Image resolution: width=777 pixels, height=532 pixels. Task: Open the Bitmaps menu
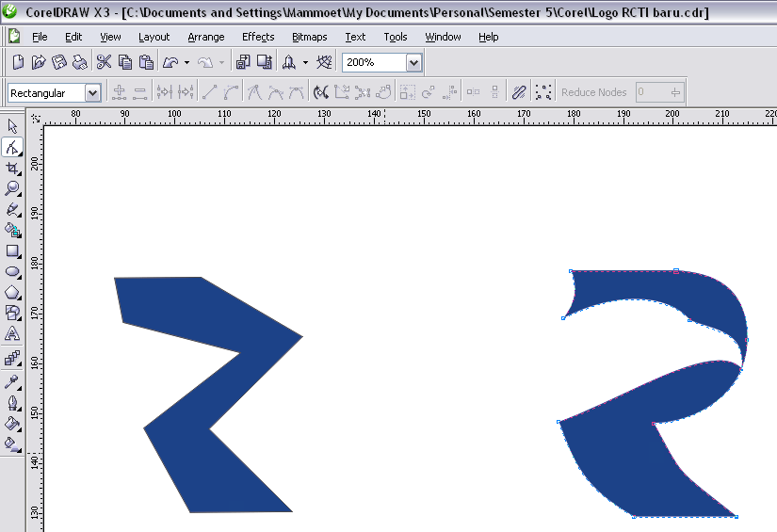310,37
